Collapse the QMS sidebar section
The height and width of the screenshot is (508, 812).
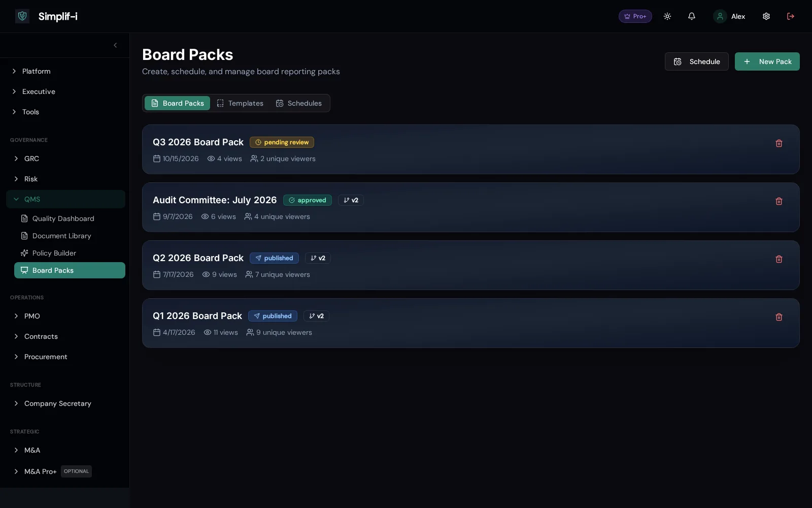(x=65, y=199)
